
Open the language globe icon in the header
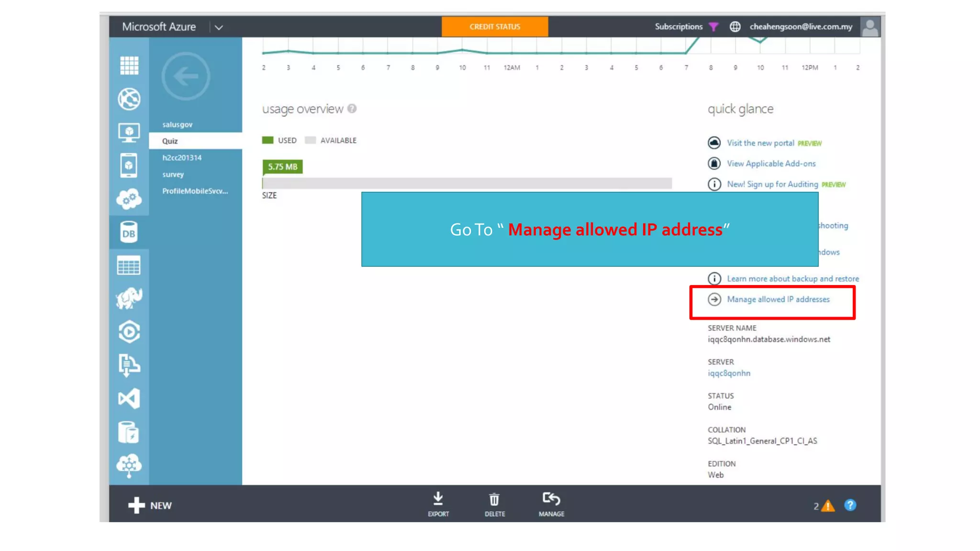(735, 27)
